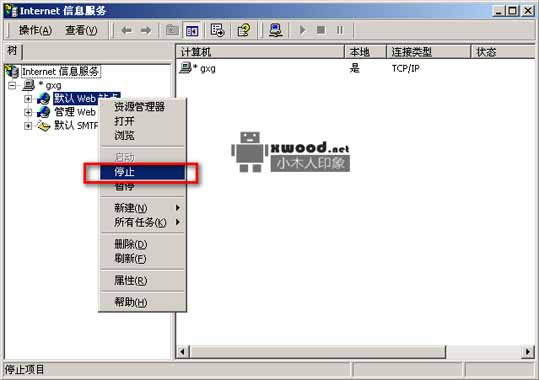Image resolution: width=539 pixels, height=380 pixels.
Task: Open Help via the question mark icon
Action: click(x=244, y=30)
